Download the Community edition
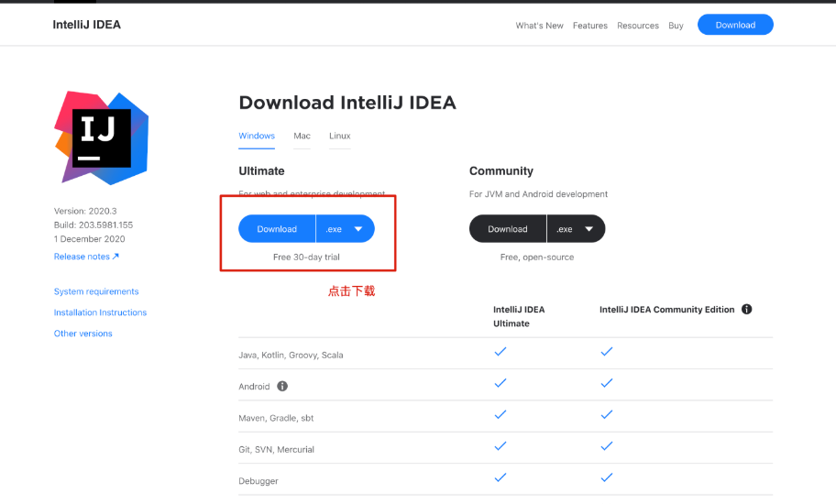This screenshot has width=836, height=504. 508,228
